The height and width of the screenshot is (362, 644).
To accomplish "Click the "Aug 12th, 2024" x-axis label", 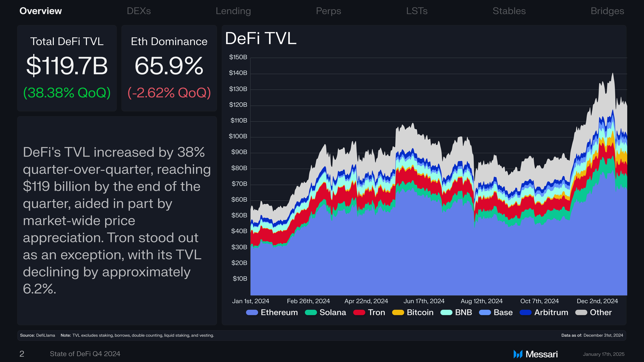I will pyautogui.click(x=482, y=301).
